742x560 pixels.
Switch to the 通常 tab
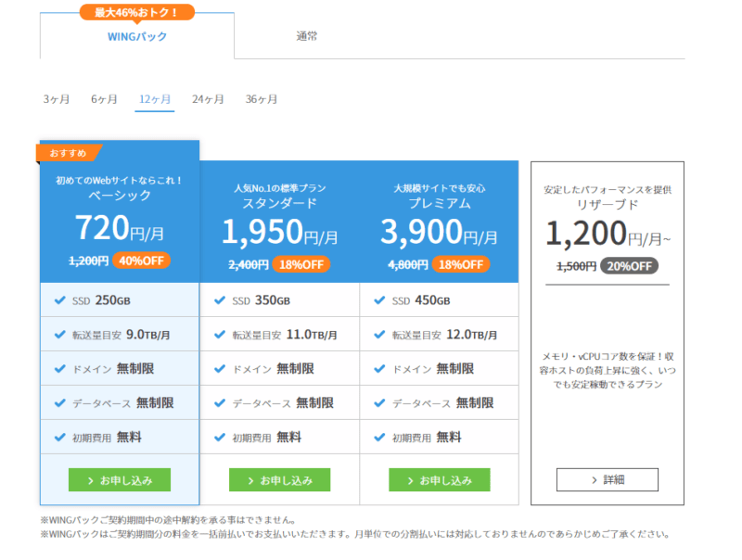tap(307, 36)
